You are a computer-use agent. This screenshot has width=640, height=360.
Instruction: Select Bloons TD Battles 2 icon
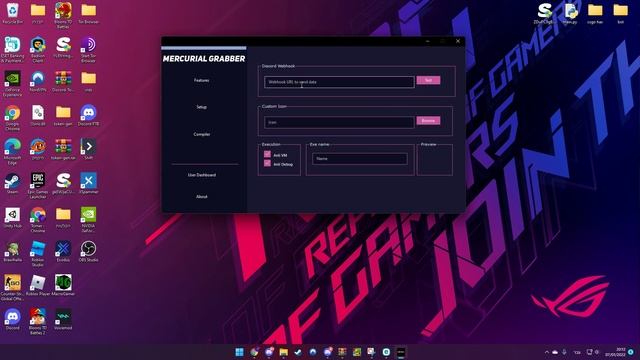38,322
